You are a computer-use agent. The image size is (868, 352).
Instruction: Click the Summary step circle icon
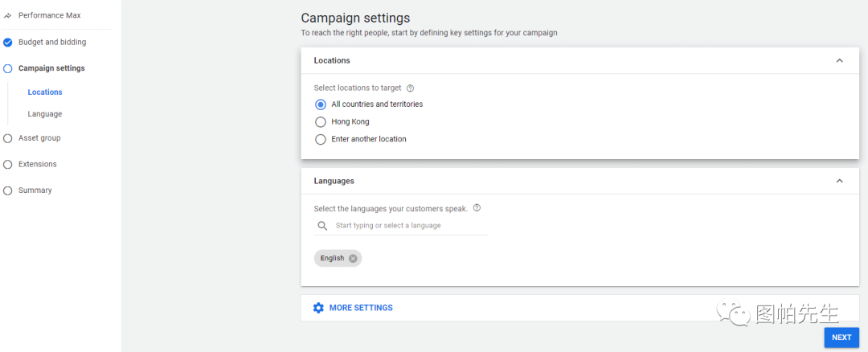click(x=8, y=190)
